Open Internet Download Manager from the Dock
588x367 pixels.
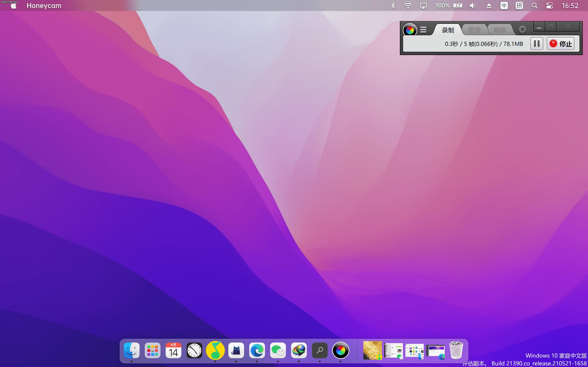point(299,350)
